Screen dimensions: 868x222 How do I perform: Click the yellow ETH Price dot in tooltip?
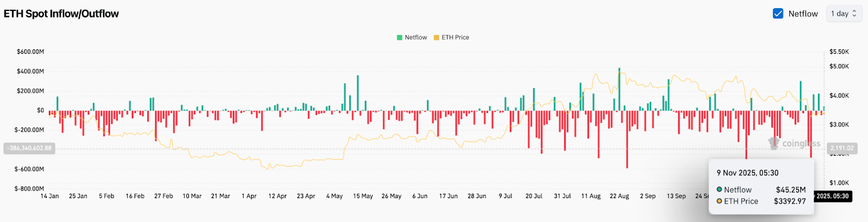tap(719, 201)
